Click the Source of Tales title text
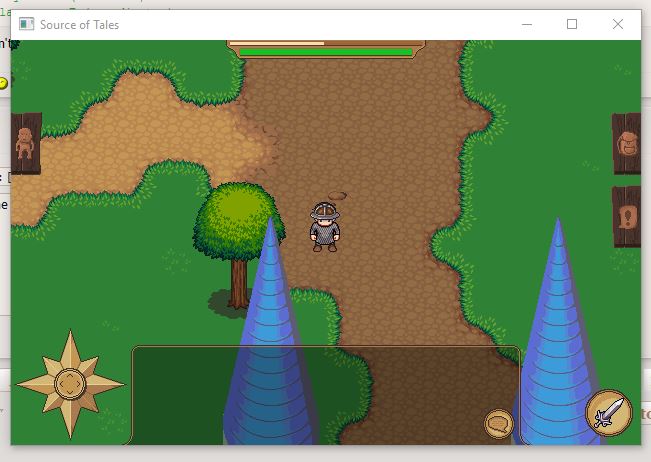The width and height of the screenshot is (651, 462). point(79,25)
